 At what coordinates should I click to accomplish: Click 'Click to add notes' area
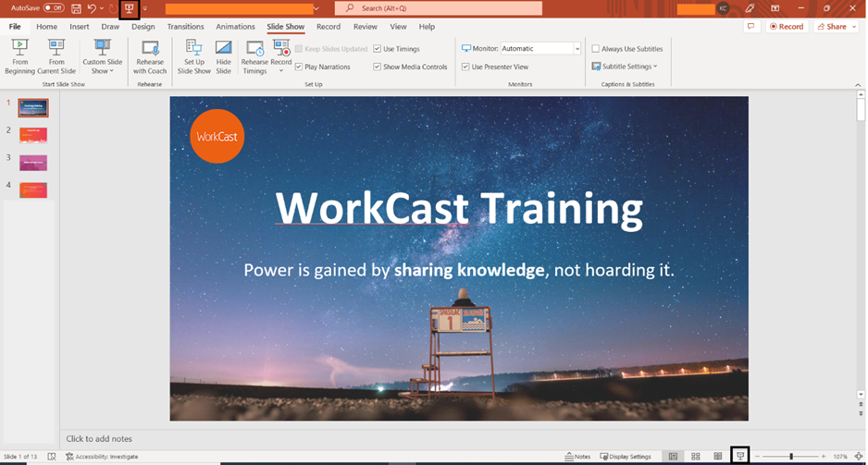point(99,439)
